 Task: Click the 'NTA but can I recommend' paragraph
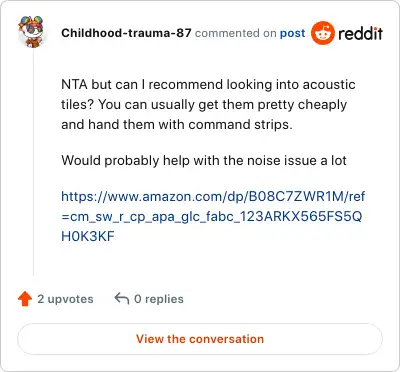208,104
